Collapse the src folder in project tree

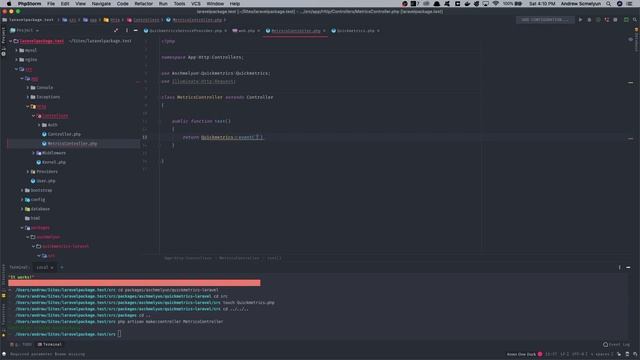point(17,69)
